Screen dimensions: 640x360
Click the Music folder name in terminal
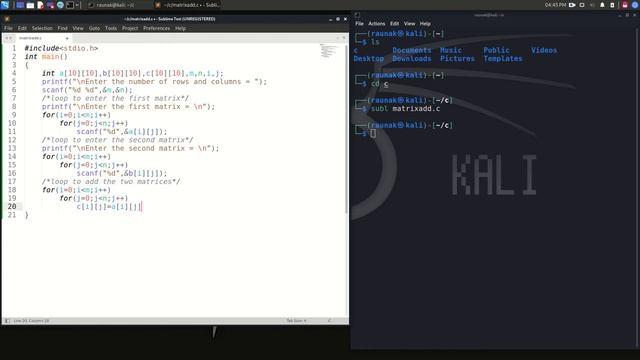click(x=451, y=50)
